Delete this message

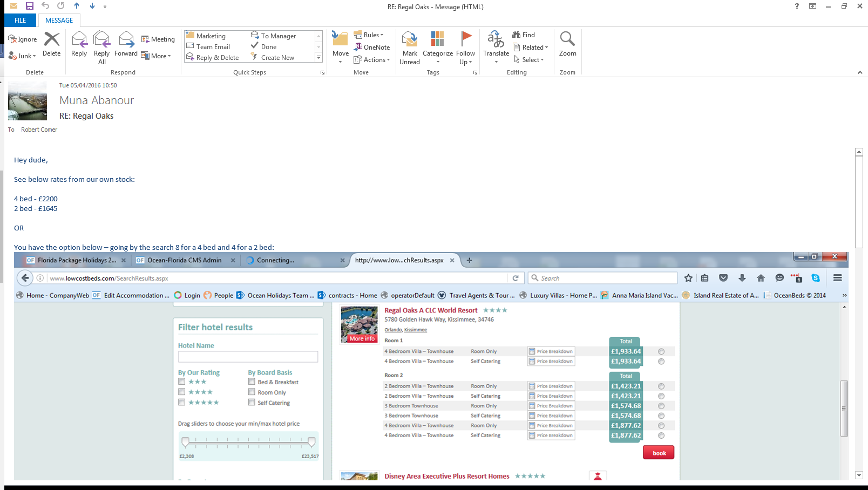point(52,44)
